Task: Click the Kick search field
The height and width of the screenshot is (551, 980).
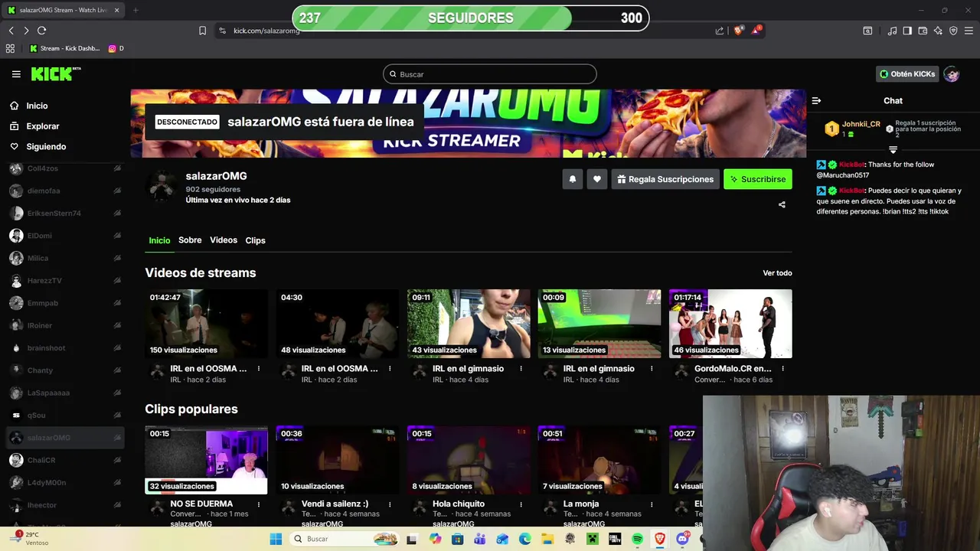Action: (x=490, y=74)
